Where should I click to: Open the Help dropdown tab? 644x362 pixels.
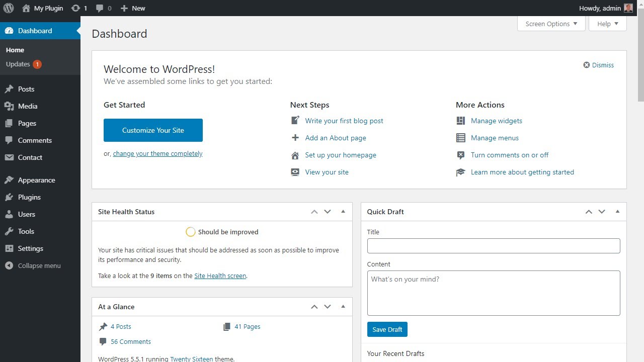tap(607, 24)
